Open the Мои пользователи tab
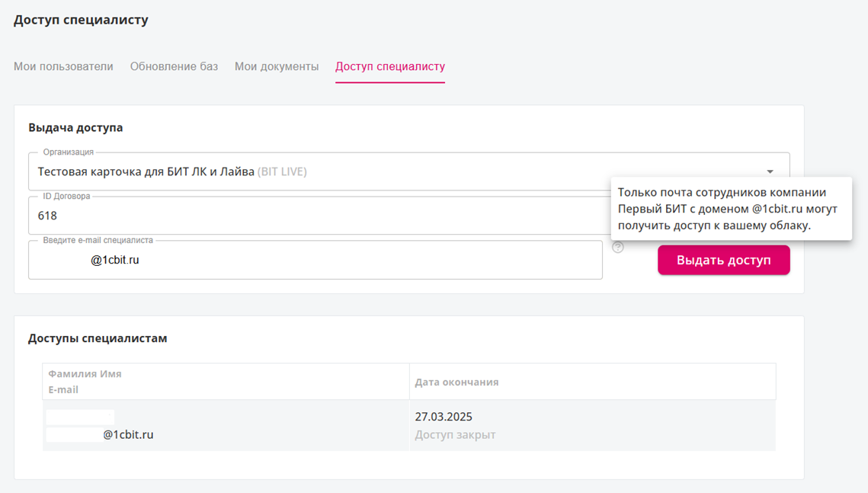The height and width of the screenshot is (493, 868). 63,66
